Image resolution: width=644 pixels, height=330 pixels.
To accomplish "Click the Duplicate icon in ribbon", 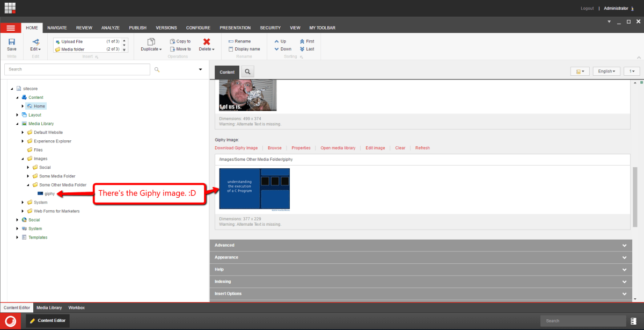I will point(151,41).
